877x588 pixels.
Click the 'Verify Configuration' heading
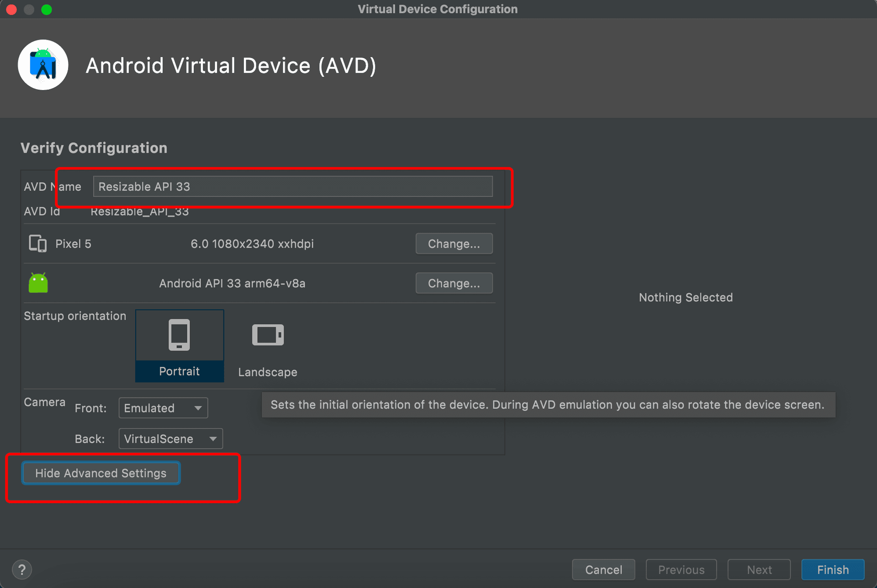click(x=94, y=148)
